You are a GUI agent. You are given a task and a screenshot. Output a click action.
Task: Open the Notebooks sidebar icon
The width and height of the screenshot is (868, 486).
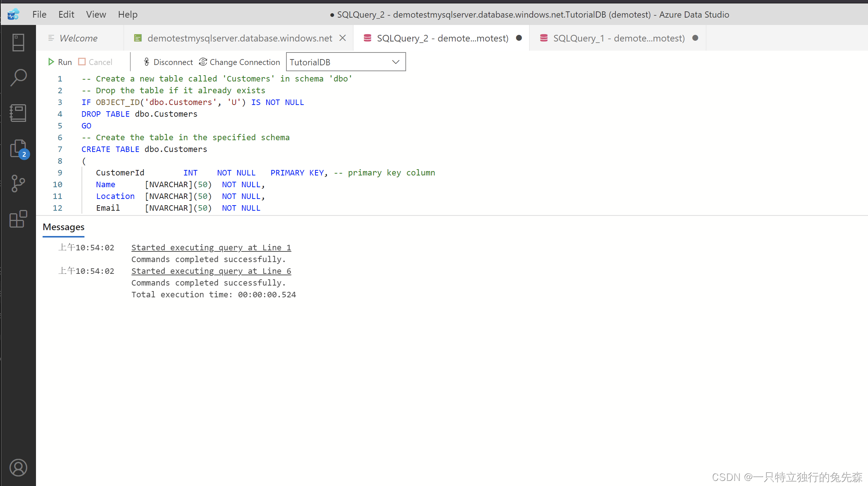pyautogui.click(x=18, y=113)
